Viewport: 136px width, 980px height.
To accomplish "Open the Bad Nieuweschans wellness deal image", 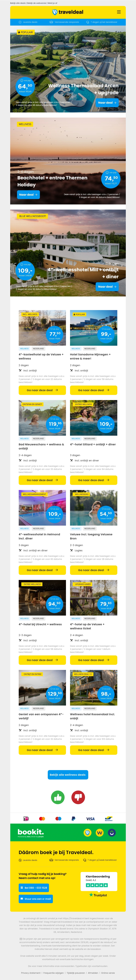I will (42, 418).
